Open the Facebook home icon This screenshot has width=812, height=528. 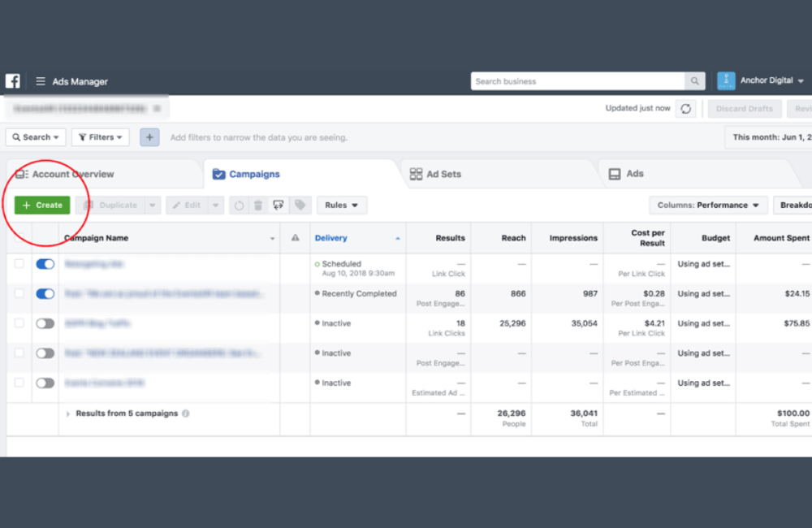pyautogui.click(x=12, y=81)
